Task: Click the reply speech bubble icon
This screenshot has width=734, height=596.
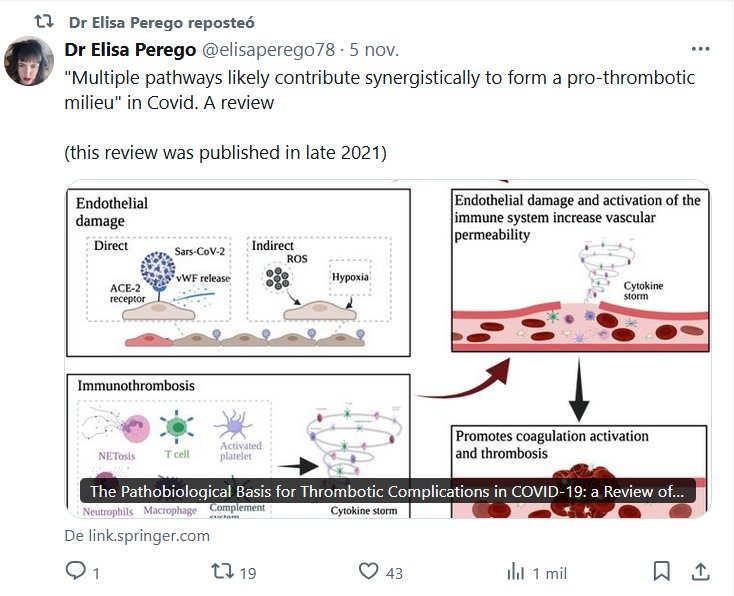Action: (x=76, y=572)
